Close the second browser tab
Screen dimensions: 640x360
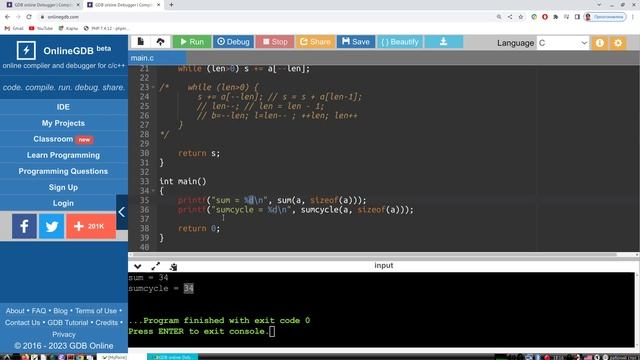(159, 5)
